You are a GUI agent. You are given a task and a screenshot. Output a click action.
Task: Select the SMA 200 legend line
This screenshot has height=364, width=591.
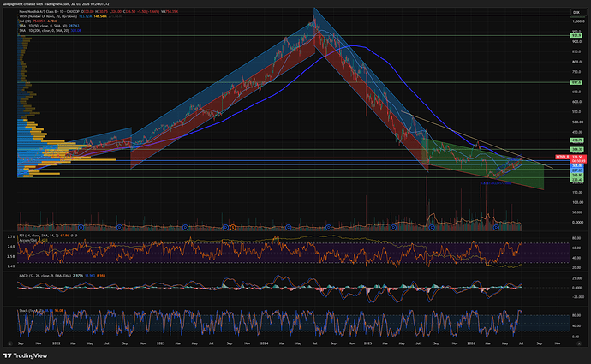pyautogui.click(x=44, y=31)
